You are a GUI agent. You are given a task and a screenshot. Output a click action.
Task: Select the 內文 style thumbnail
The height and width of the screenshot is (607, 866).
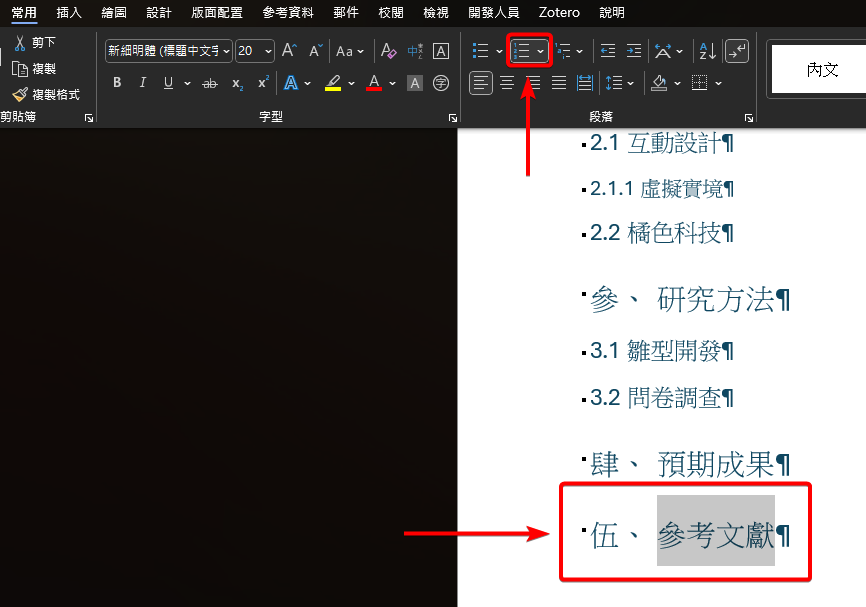coord(822,70)
